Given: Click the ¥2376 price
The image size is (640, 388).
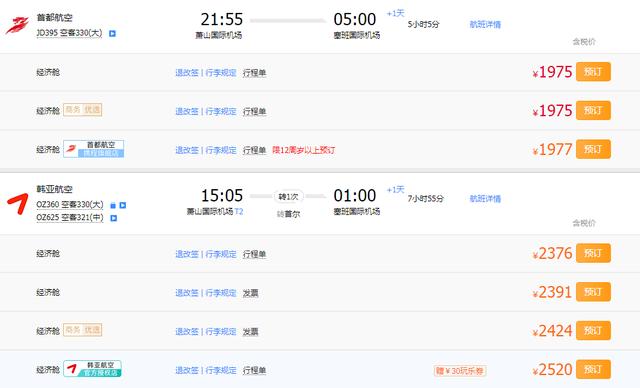Looking at the screenshot, I should (x=552, y=254).
